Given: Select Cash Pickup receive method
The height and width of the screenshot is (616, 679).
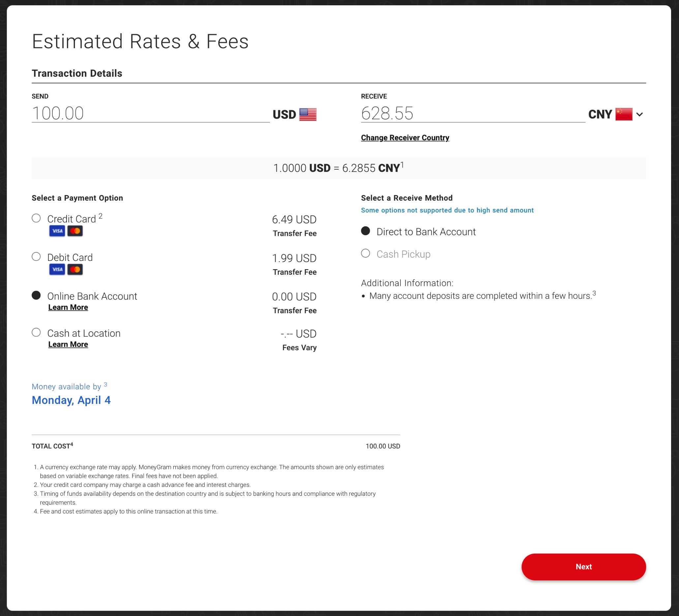Looking at the screenshot, I should pyautogui.click(x=366, y=253).
